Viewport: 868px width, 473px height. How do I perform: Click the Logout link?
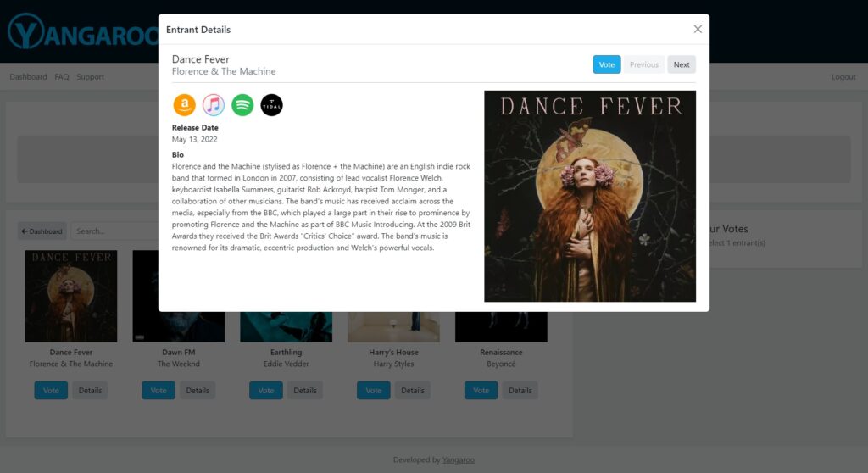(x=843, y=77)
